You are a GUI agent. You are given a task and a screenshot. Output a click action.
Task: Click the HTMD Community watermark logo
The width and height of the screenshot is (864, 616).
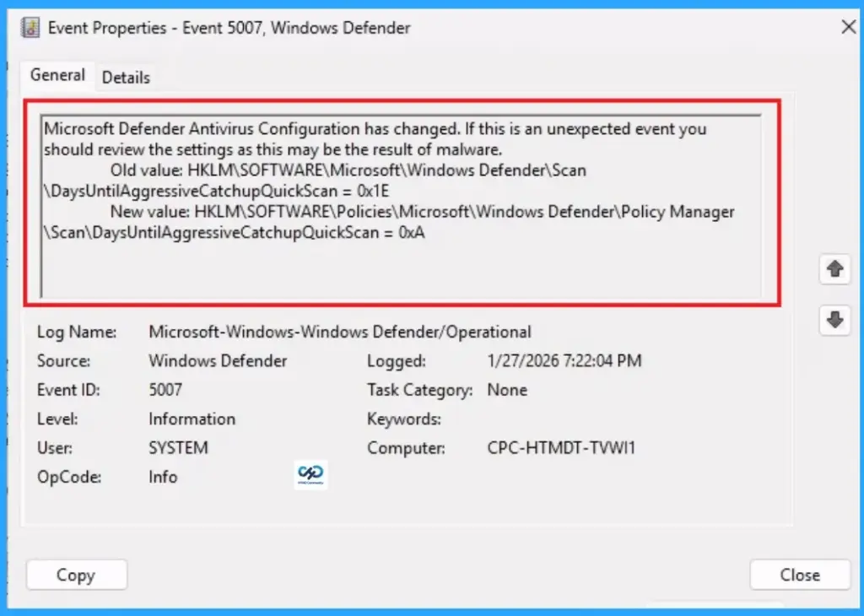310,475
